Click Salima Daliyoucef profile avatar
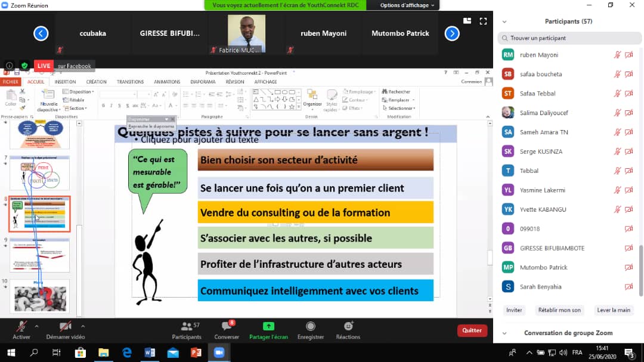 (508, 113)
